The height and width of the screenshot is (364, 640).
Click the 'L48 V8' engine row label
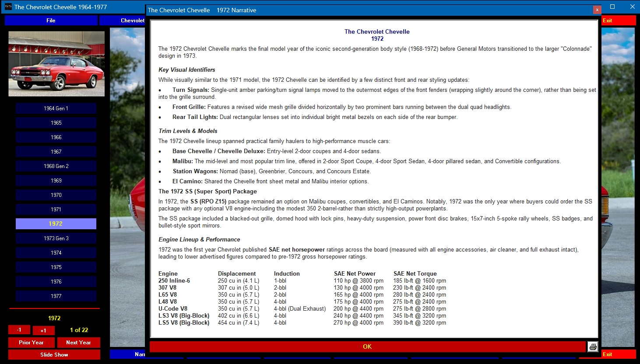pos(168,301)
